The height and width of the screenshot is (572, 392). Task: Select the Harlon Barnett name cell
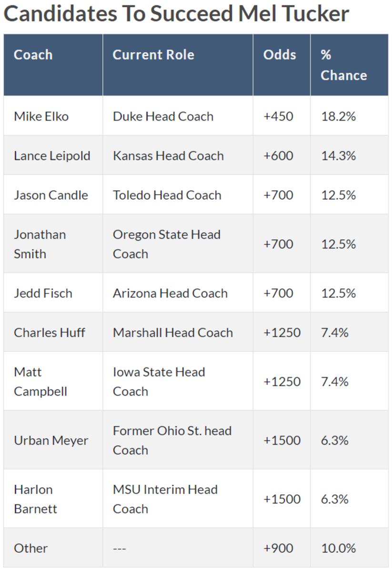pyautogui.click(x=36, y=499)
